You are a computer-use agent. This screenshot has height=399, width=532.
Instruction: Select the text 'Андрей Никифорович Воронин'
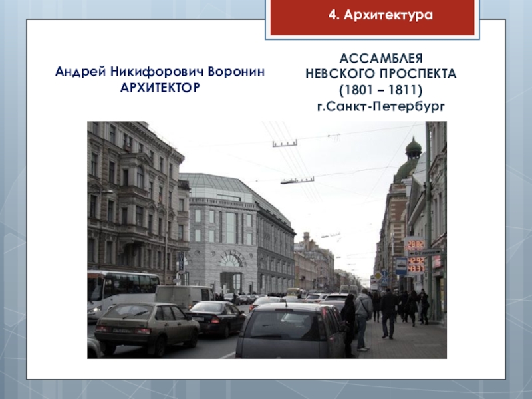pos(160,72)
